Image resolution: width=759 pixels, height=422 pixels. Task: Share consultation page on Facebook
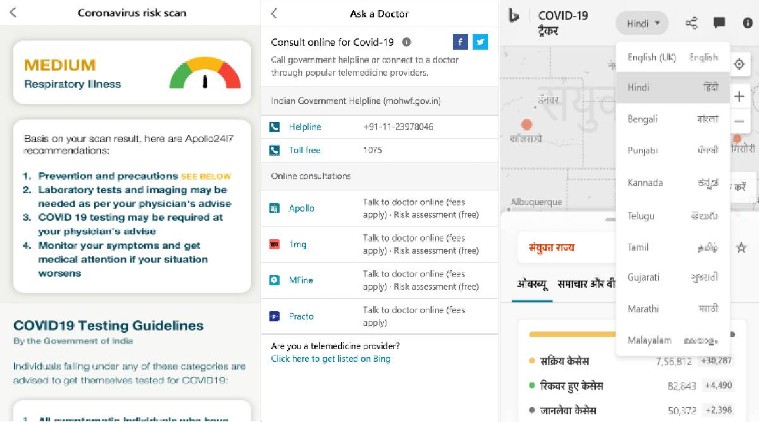pos(459,42)
